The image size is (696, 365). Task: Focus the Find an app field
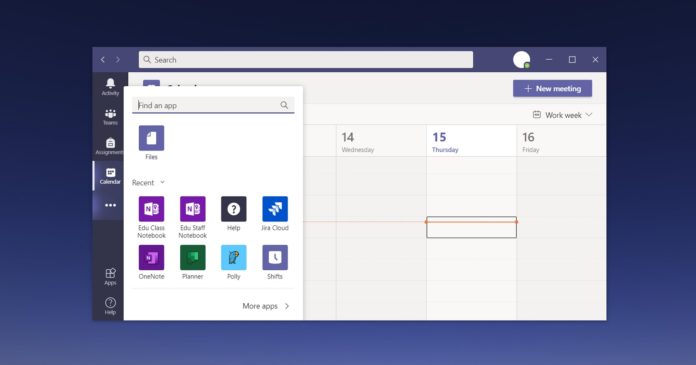tap(213, 105)
